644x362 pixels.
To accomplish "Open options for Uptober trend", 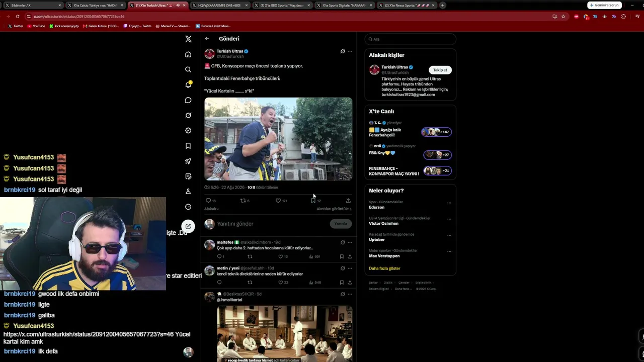I will point(449,235).
